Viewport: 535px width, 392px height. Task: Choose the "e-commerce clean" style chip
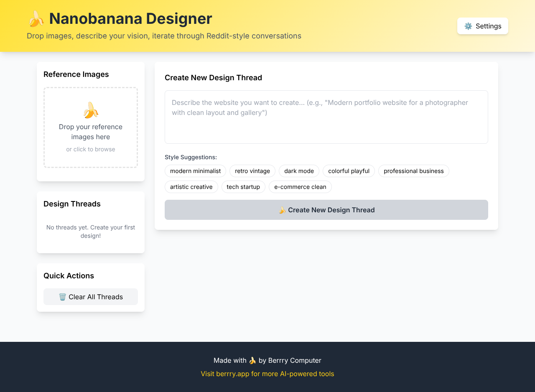pyautogui.click(x=300, y=187)
